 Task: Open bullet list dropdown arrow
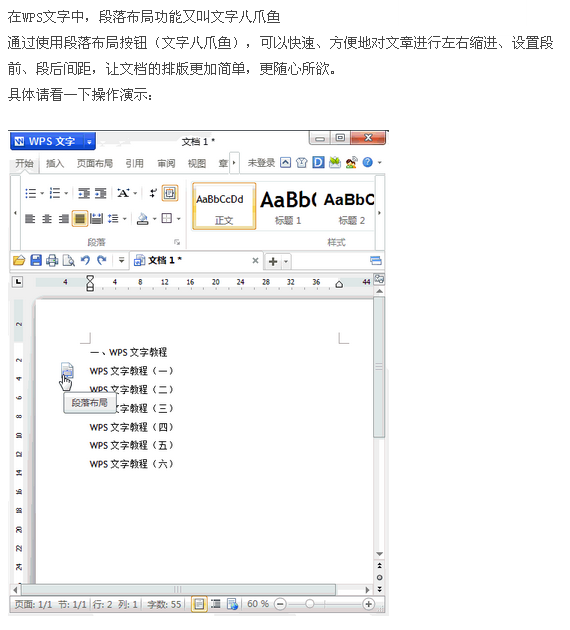click(42, 194)
